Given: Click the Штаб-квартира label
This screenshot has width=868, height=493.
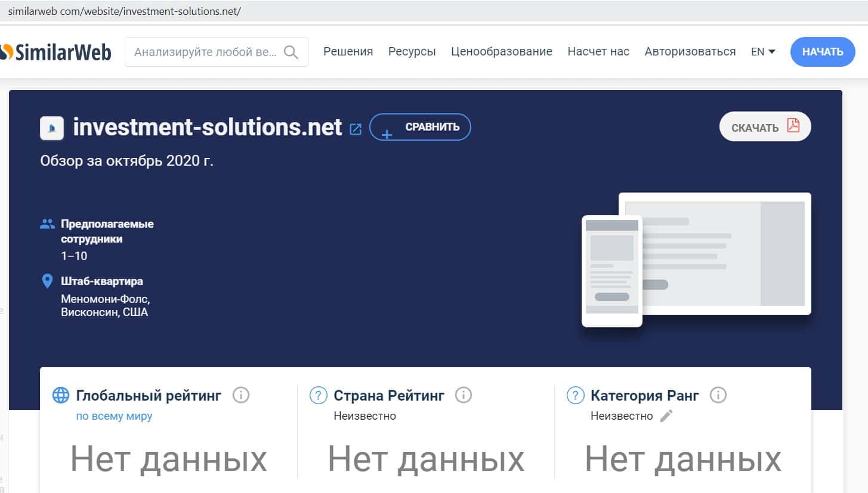Looking at the screenshot, I should 102,281.
